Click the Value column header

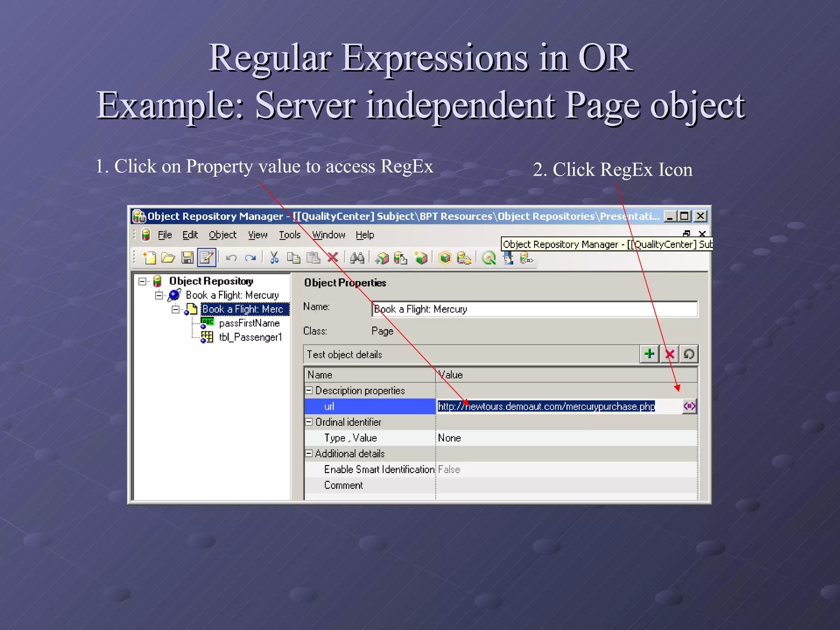click(x=567, y=375)
